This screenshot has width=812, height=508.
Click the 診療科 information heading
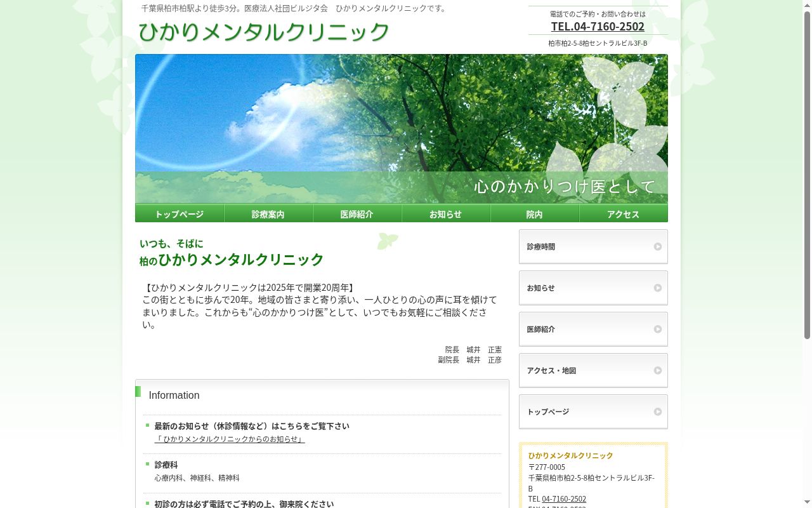click(166, 465)
